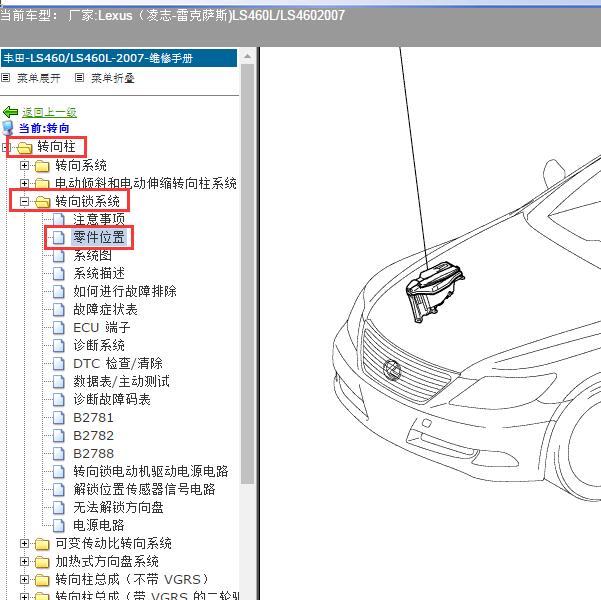Viewport: 601px width, 600px height.
Task: Click the document icon beside 诊断故障码表
Action: click(59, 400)
